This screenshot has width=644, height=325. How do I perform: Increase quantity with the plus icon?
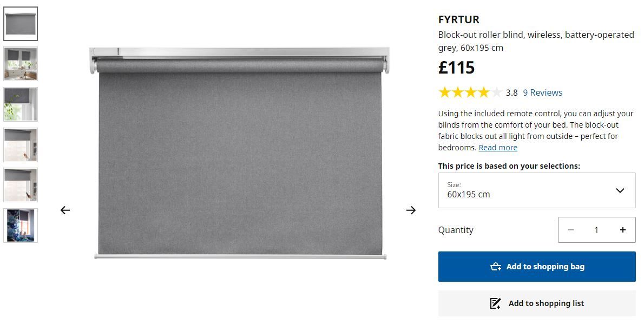point(623,230)
